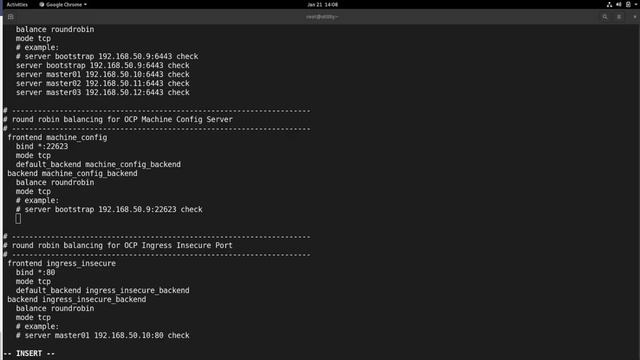
Task: Click the 'backend ingress_insecure_backend' line
Action: pos(76,300)
